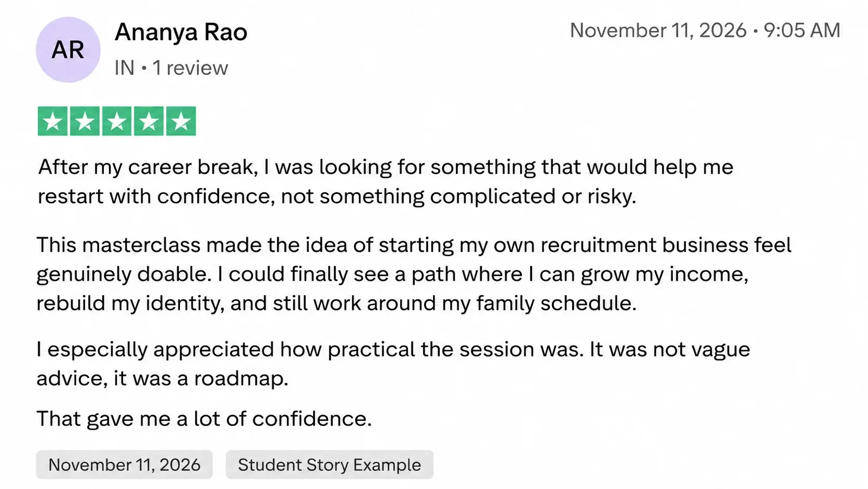Click the third green star
868x489 pixels.
(117, 121)
